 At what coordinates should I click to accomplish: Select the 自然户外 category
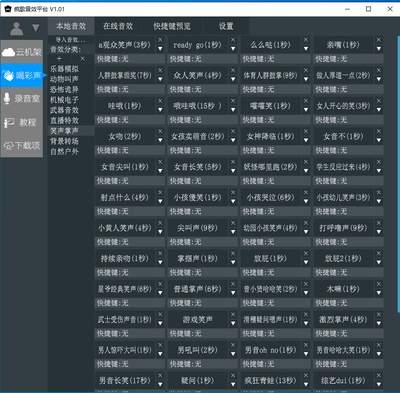coord(64,151)
